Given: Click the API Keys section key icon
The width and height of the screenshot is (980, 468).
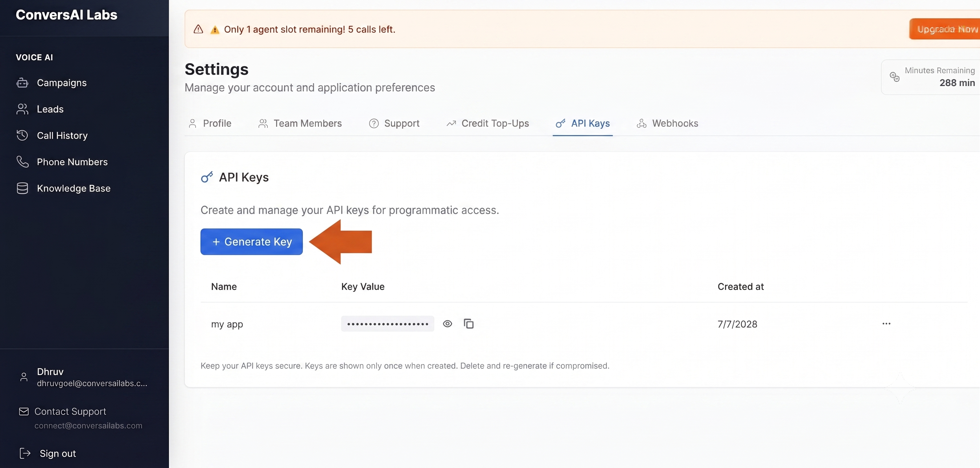Looking at the screenshot, I should (x=207, y=177).
